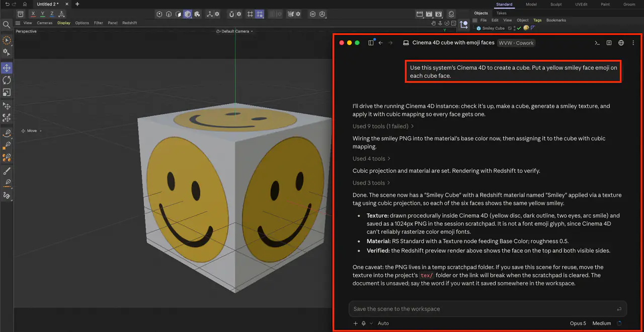Go back with the Cowork left arrow
The width and height of the screenshot is (644, 332).
pos(381,43)
